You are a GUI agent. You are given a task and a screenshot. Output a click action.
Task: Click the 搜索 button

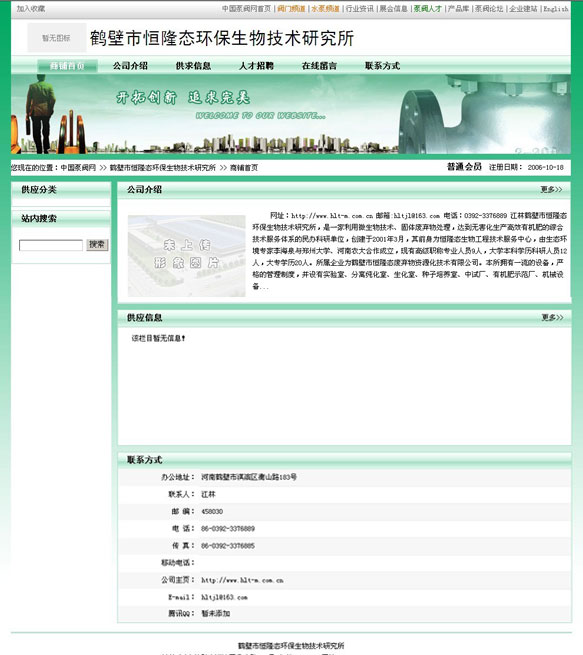pos(97,245)
